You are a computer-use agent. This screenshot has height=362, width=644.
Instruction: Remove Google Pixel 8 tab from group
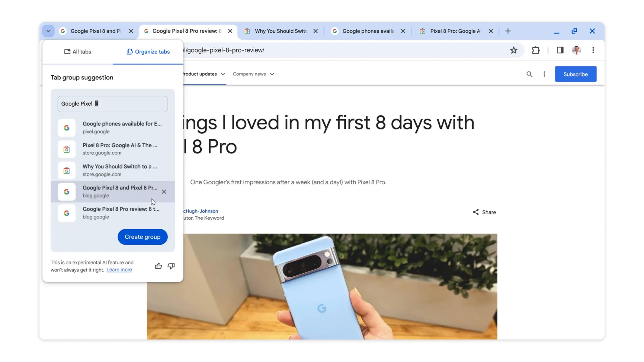point(164,191)
